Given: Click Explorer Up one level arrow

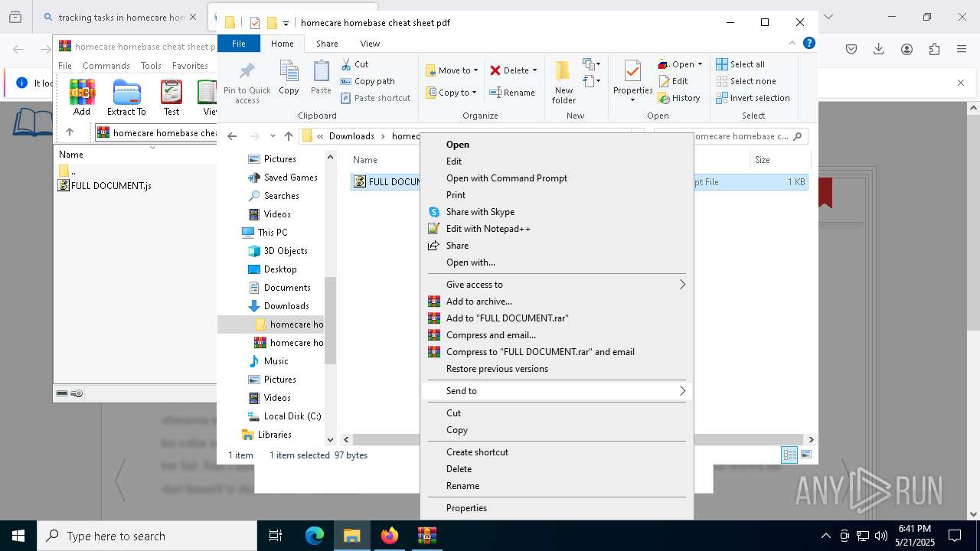Looking at the screenshot, I should pos(289,136).
